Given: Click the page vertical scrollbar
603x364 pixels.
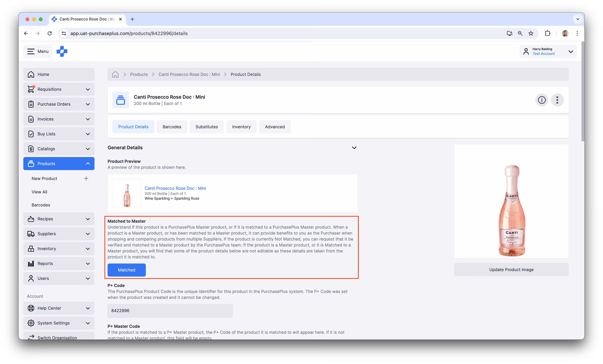Looking at the screenshot, I should (582, 92).
